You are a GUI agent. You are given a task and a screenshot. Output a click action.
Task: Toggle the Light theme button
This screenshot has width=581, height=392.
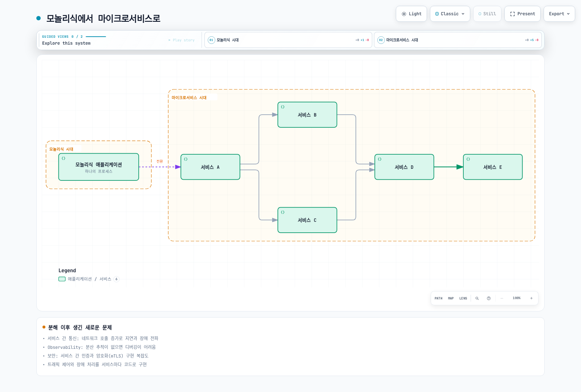pyautogui.click(x=411, y=14)
